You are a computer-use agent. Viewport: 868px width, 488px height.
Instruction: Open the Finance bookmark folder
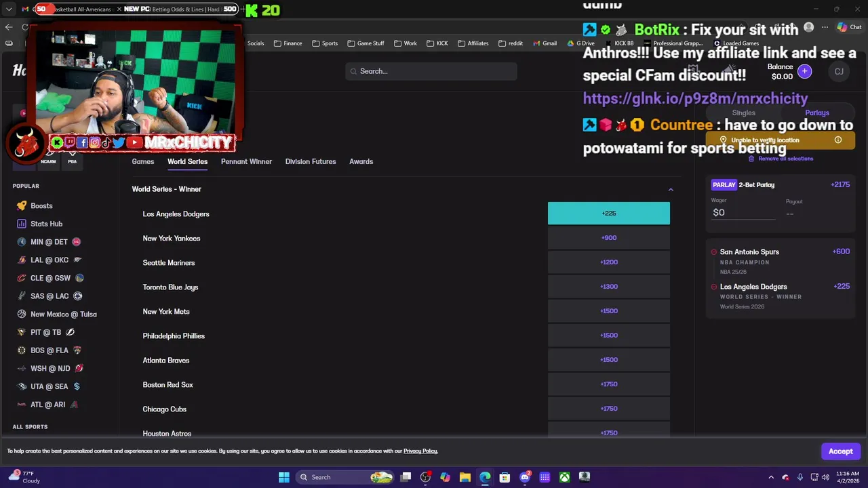[x=288, y=43]
